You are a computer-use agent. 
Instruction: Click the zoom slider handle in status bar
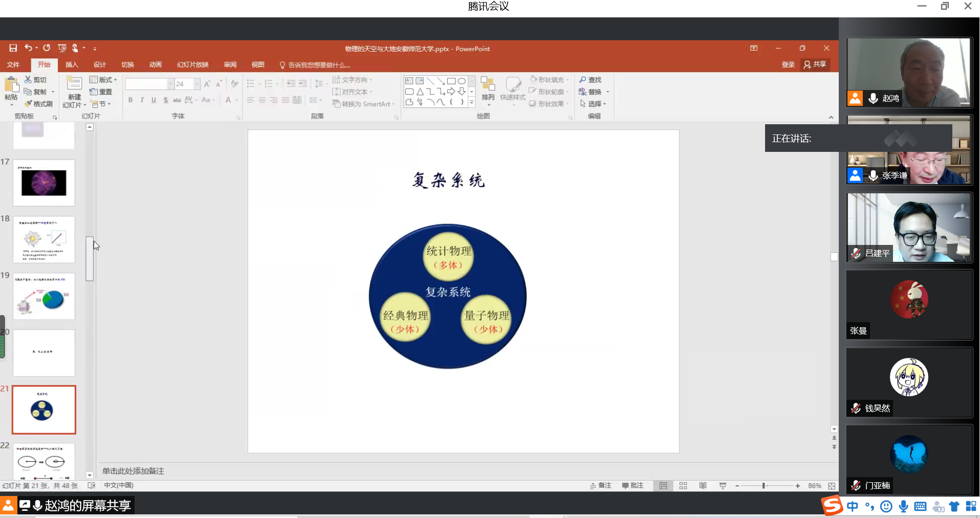[x=764, y=486]
